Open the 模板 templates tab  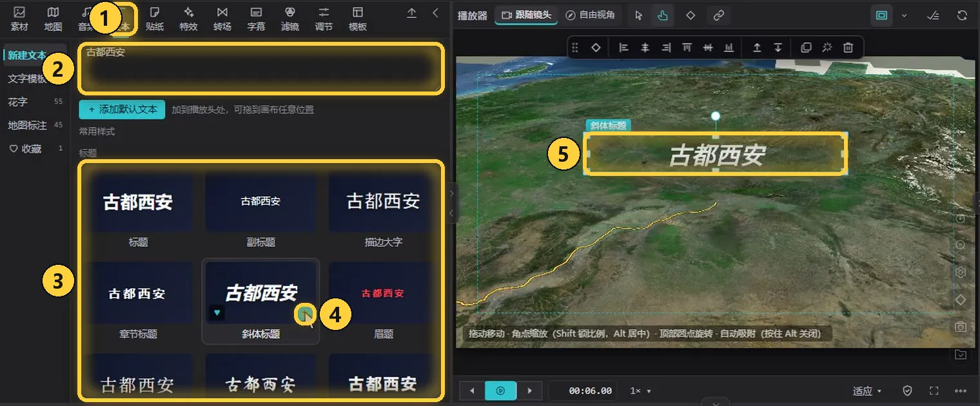click(358, 19)
